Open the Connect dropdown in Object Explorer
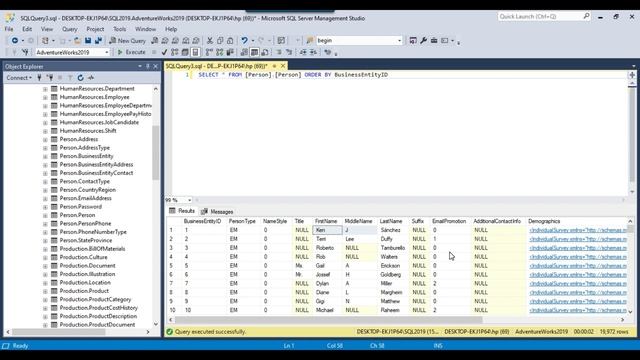The width and height of the screenshot is (640, 360). pos(19,78)
